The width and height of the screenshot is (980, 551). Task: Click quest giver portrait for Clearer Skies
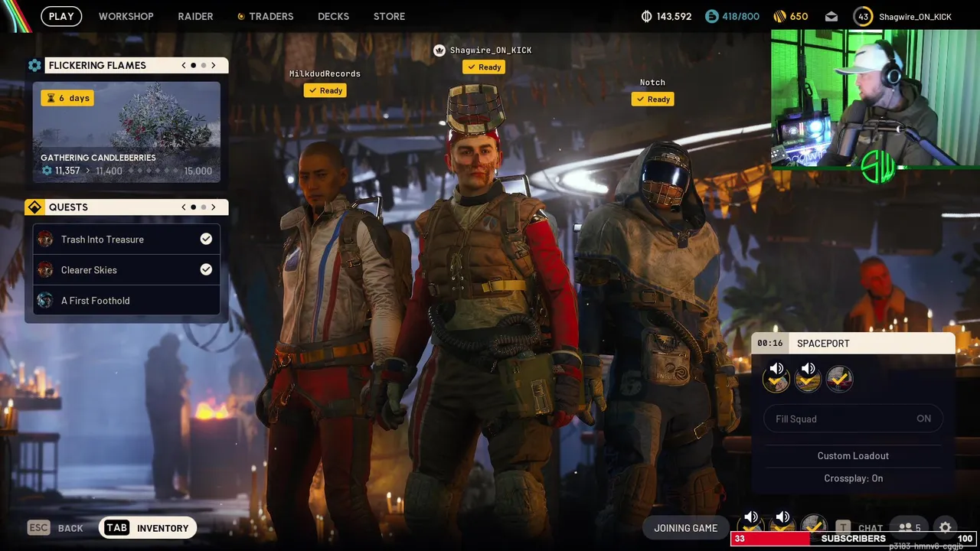click(45, 269)
